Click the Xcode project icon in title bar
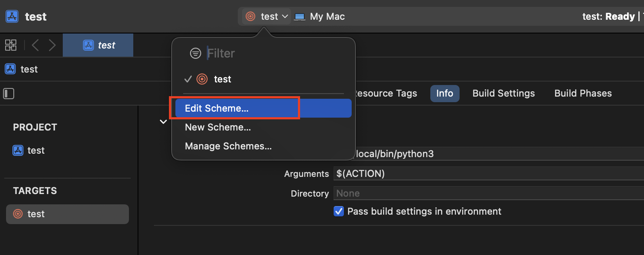The image size is (644, 255). (x=12, y=17)
